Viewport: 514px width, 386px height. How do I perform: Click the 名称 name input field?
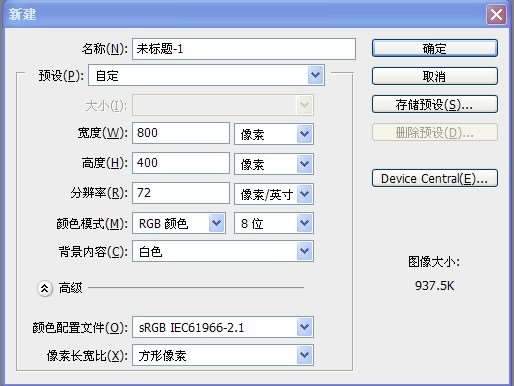coord(244,49)
